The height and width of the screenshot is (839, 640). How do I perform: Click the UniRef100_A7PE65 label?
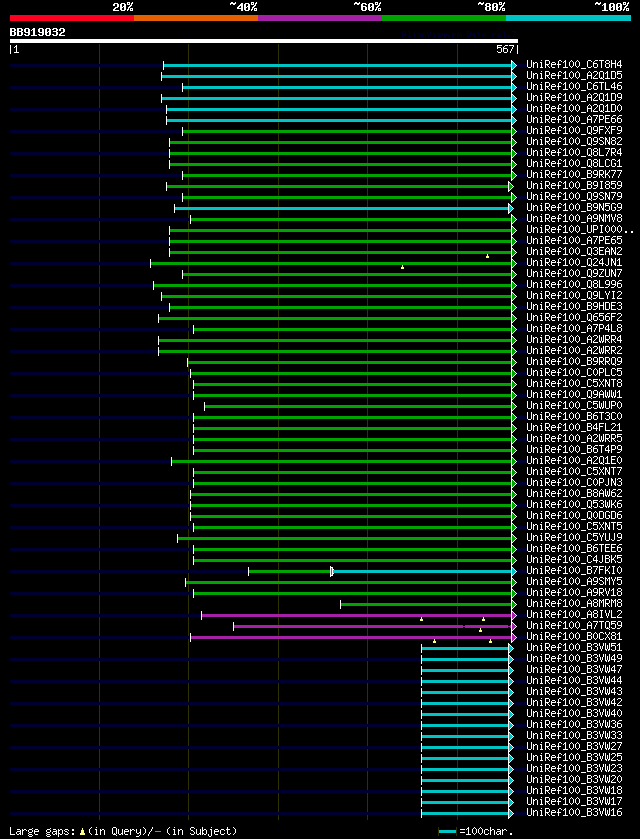click(x=574, y=241)
